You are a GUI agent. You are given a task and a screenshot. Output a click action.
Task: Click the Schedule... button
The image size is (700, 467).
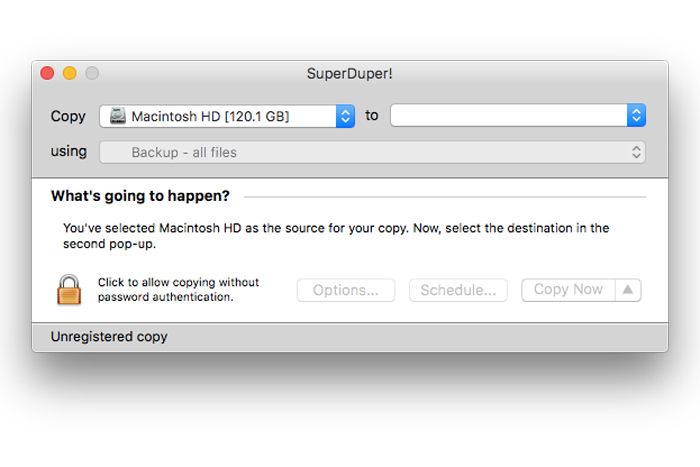coord(458,290)
